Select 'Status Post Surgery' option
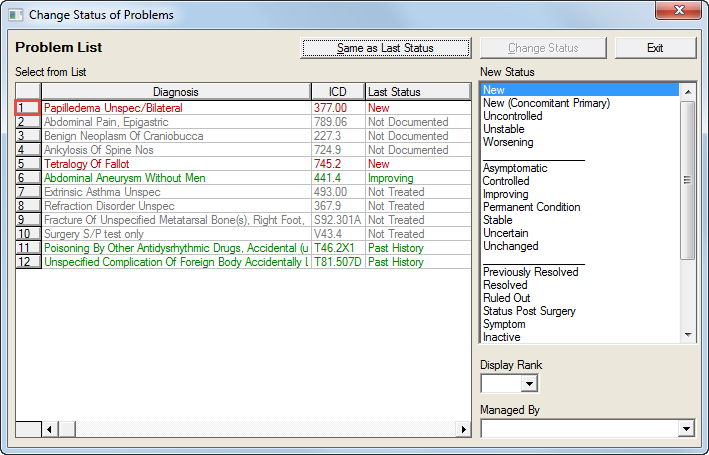The width and height of the screenshot is (709, 455). 529,311
